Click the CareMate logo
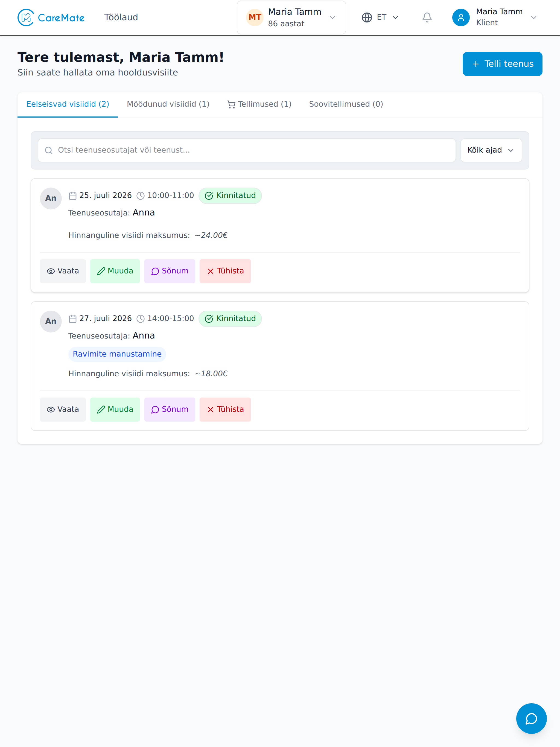The height and width of the screenshot is (747, 560). click(x=51, y=17)
